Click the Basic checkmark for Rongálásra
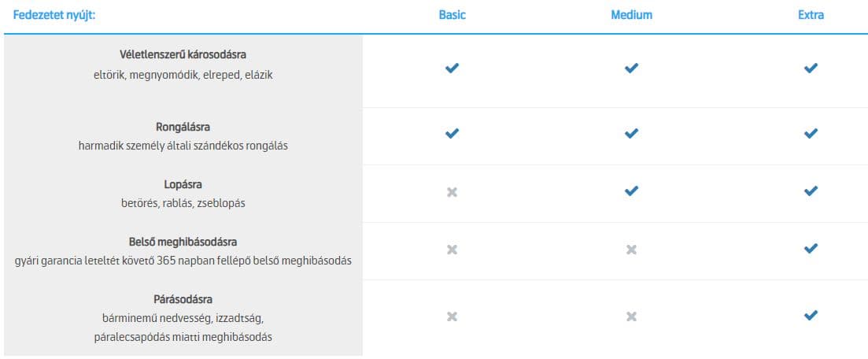 452,134
